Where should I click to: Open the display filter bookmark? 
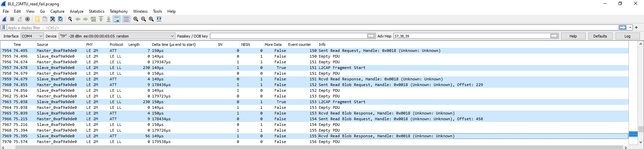(4, 27)
